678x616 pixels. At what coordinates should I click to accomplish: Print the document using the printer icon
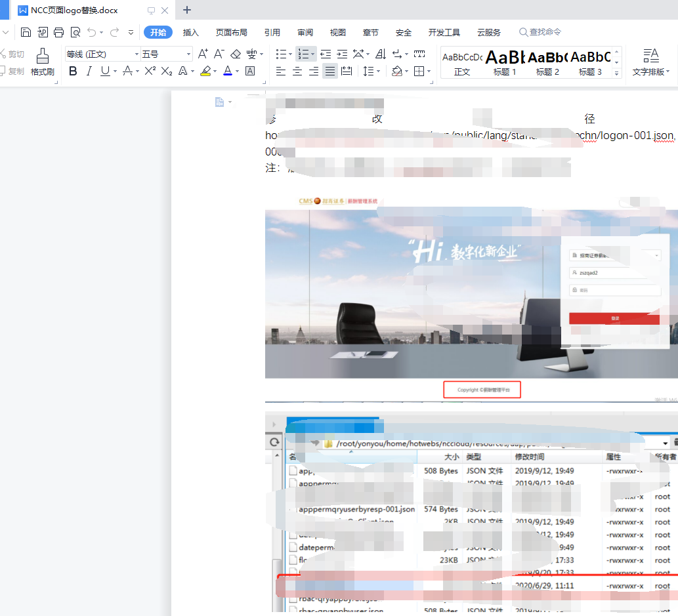(x=59, y=32)
